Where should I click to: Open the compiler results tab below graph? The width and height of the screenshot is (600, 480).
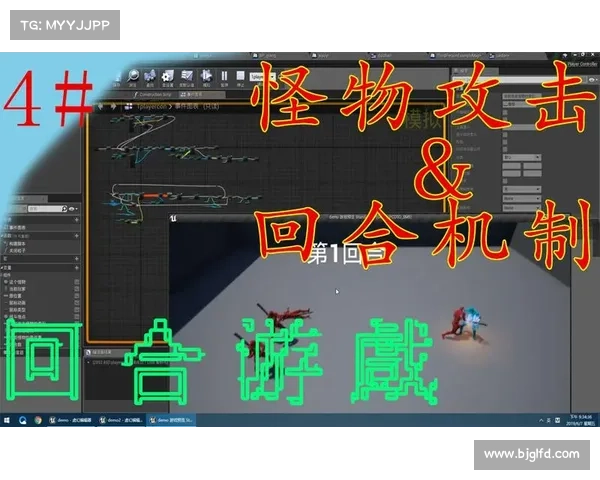tap(99, 352)
